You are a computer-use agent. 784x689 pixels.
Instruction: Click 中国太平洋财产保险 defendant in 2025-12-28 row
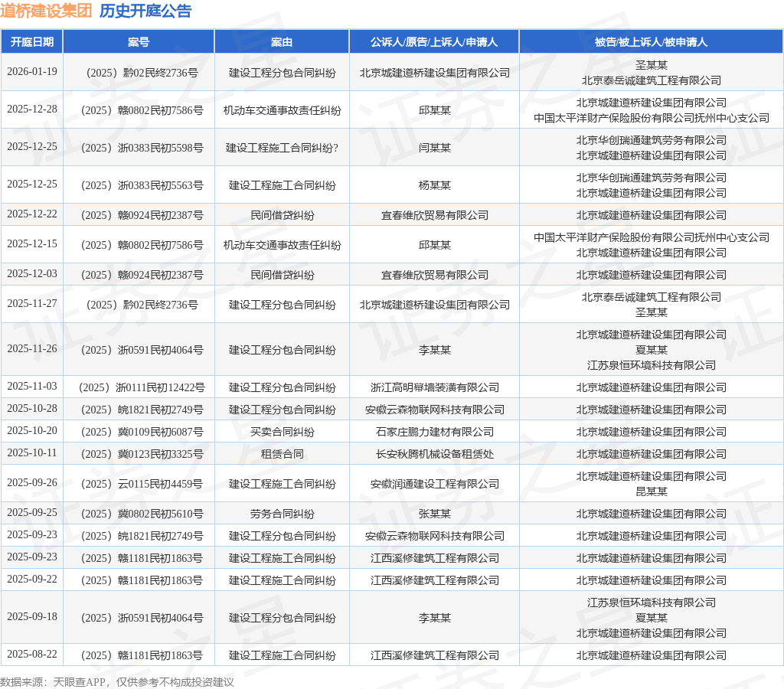click(x=651, y=118)
